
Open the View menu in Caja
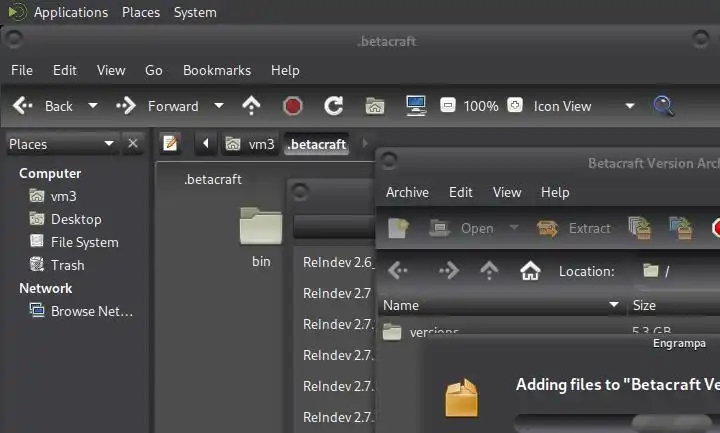click(x=111, y=70)
